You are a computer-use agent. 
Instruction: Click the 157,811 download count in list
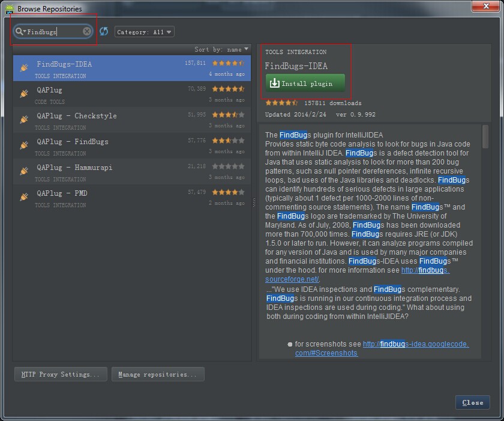[195, 63]
